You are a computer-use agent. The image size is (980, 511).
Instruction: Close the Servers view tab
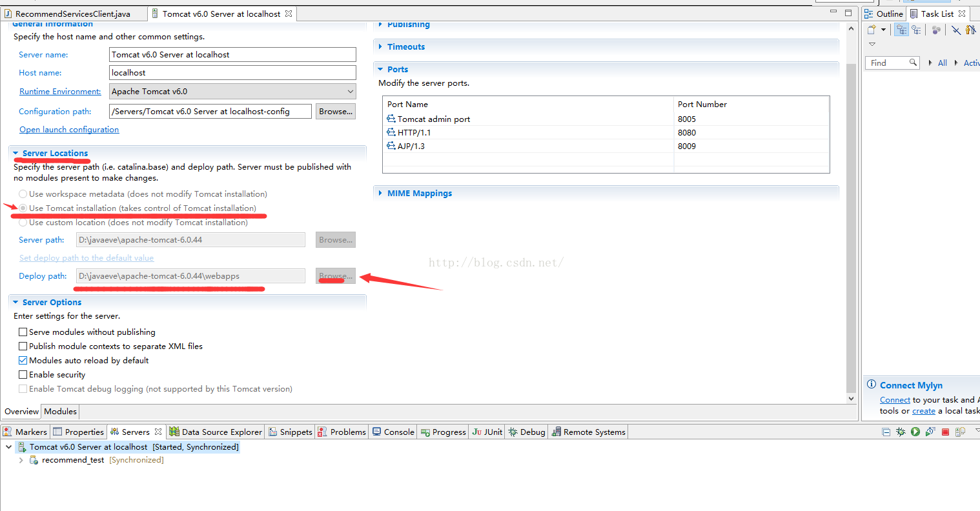158,432
